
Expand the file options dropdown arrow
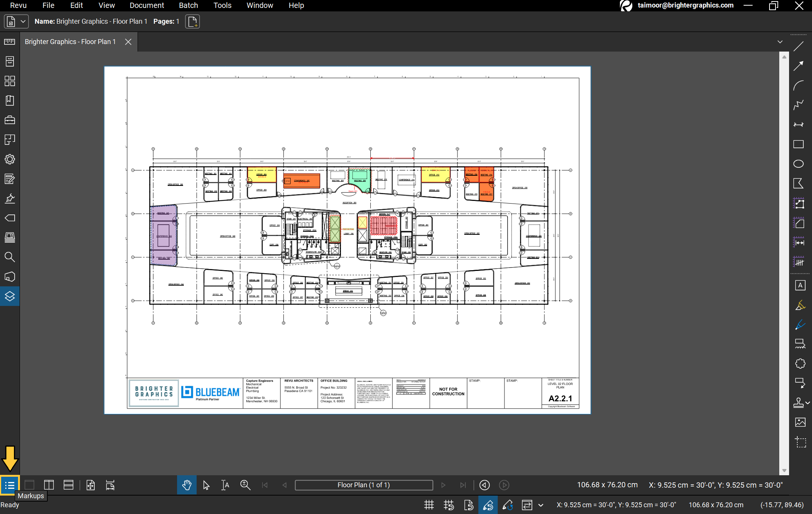tap(23, 21)
